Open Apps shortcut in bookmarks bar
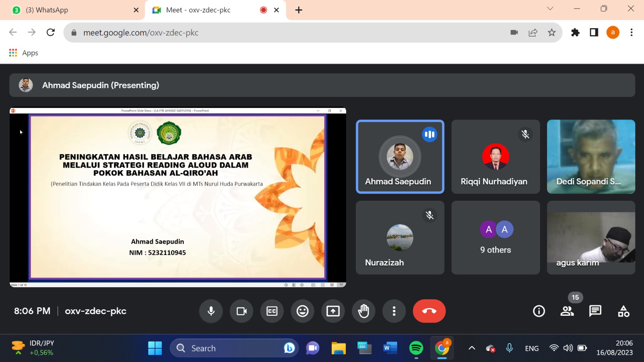This screenshot has height=362, width=644. (23, 53)
